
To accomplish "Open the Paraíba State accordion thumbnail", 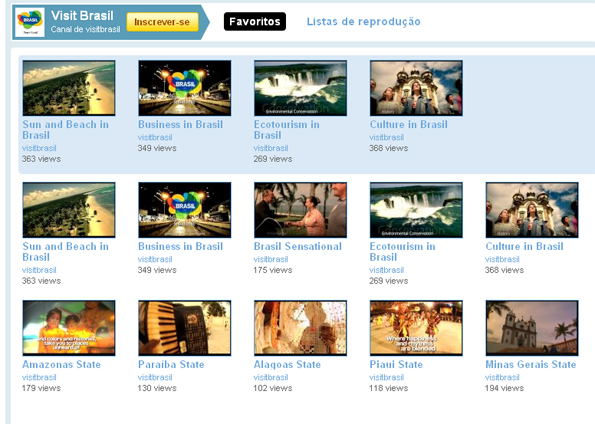I will click(x=184, y=328).
